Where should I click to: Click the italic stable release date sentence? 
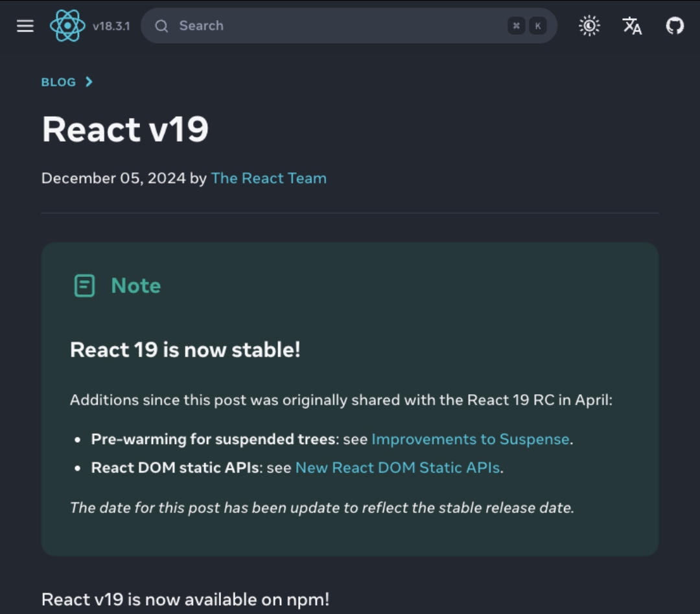(x=322, y=508)
